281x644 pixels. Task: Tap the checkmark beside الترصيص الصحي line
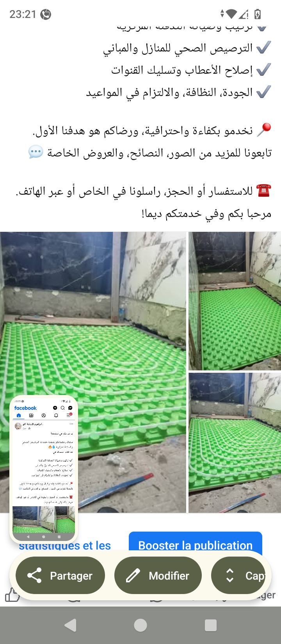(x=264, y=48)
